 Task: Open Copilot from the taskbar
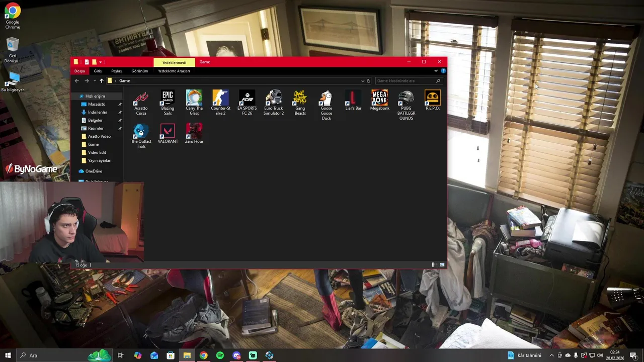coord(137,355)
